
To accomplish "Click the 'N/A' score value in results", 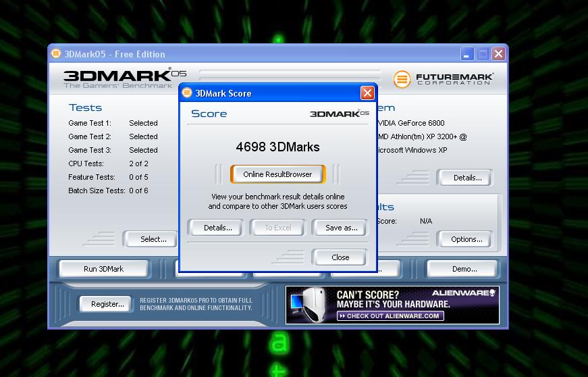I will click(426, 221).
